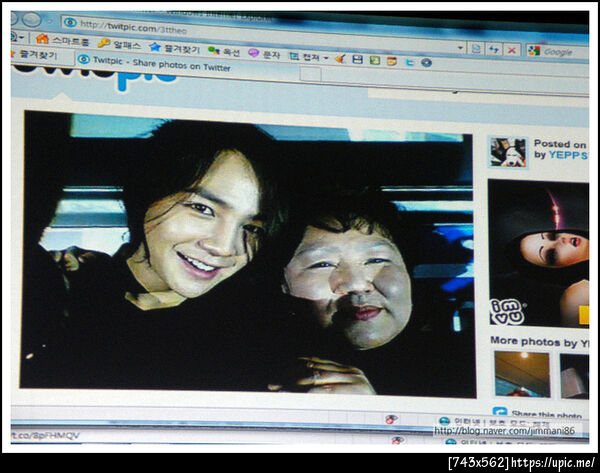Click the 스마트홈 home icon in toolbar
600x473 pixels.
(42, 39)
